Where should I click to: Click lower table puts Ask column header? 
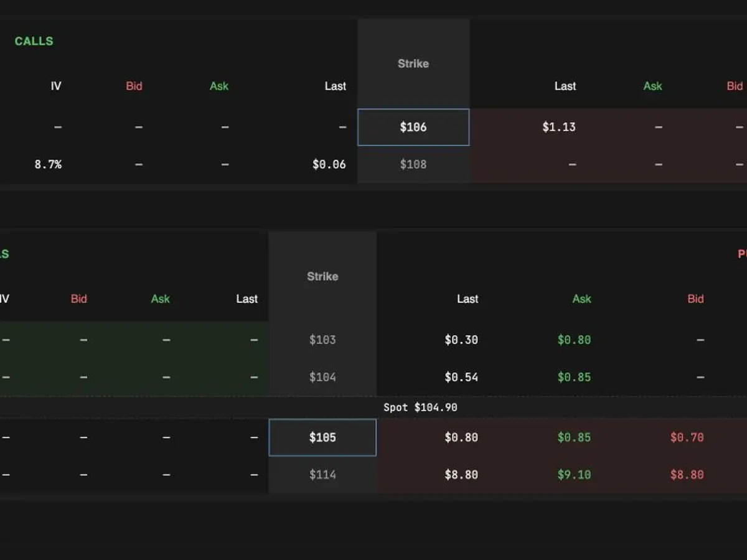582,299
